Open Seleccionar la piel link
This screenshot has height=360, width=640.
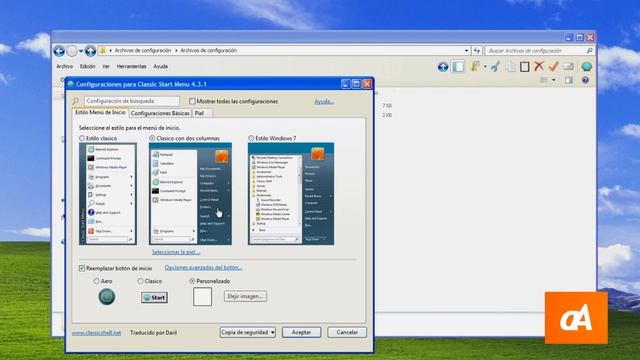coord(176,252)
